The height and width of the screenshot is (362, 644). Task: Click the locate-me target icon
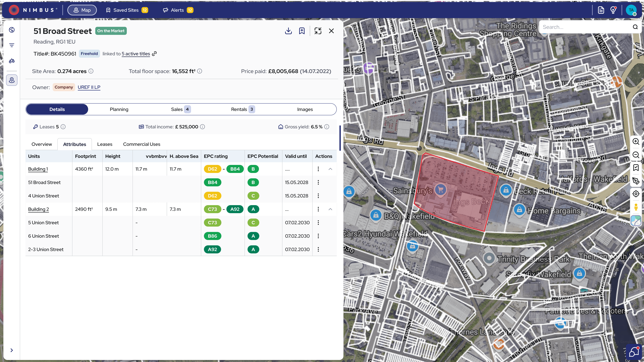[636, 194]
